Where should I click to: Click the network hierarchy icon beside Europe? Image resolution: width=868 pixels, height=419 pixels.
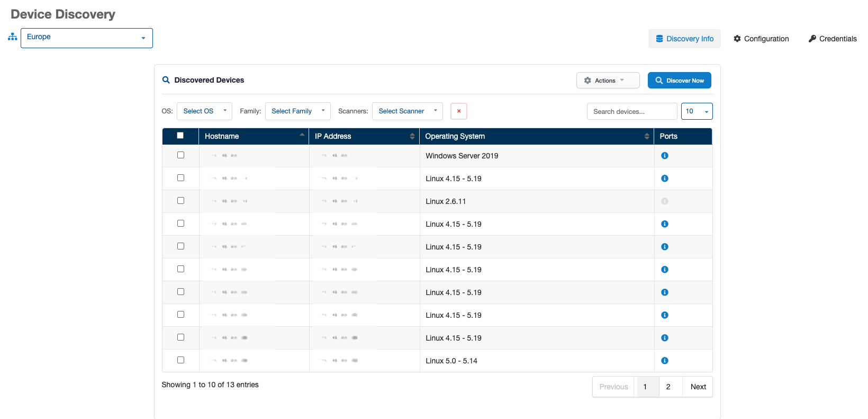(x=13, y=37)
